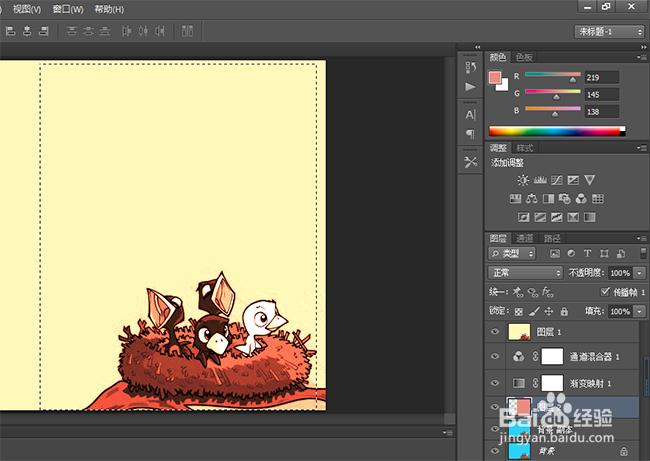Toggle unify layer visibility button
Screen dimensions: 650x461
pyautogui.click(x=533, y=293)
